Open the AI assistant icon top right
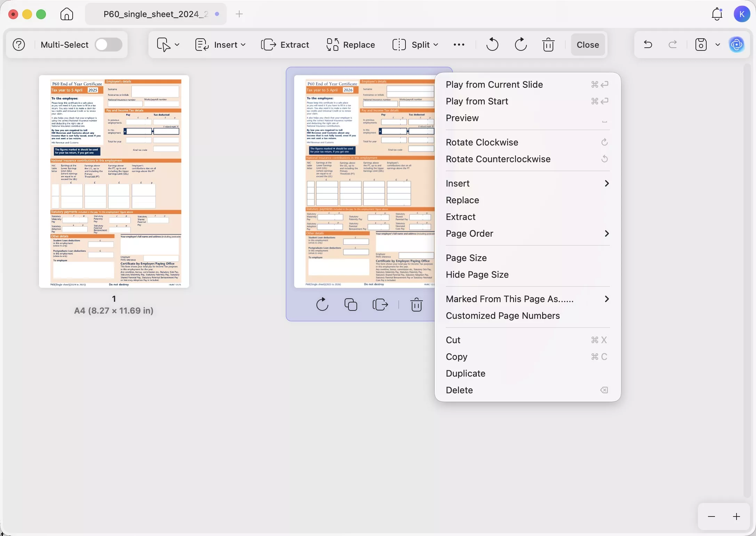The width and height of the screenshot is (756, 536). pyautogui.click(x=738, y=44)
